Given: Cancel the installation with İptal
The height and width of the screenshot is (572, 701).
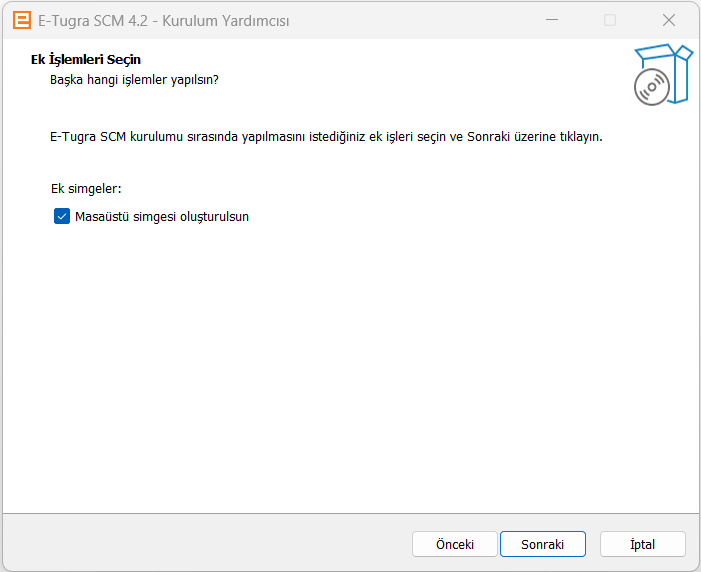Looking at the screenshot, I should pos(642,544).
